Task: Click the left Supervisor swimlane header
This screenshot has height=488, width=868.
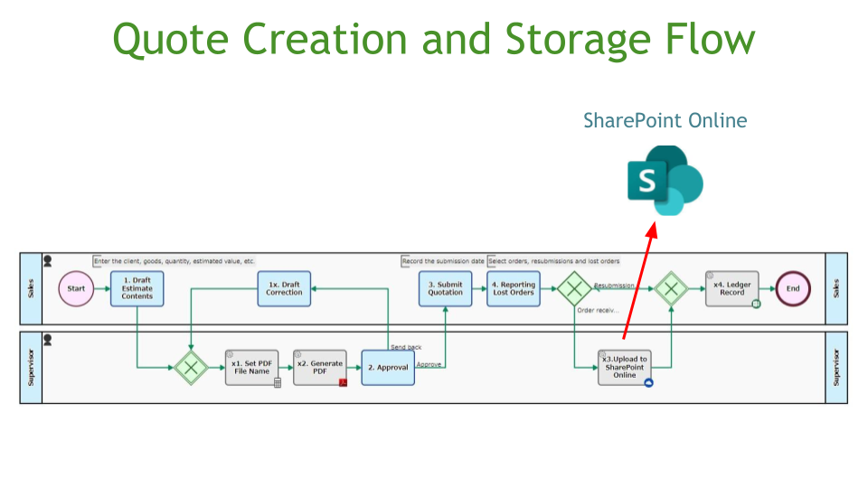Action: point(31,368)
